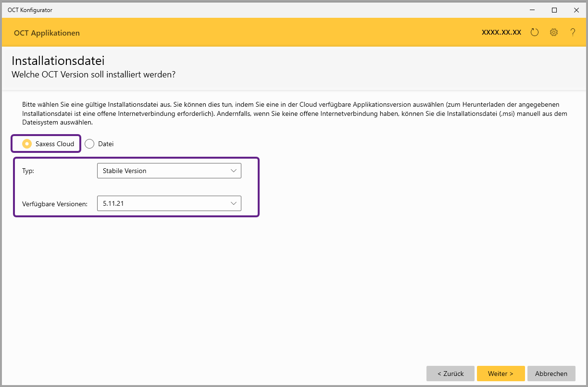Minimize the OCT Konfigurator window
588x387 pixels.
point(532,10)
